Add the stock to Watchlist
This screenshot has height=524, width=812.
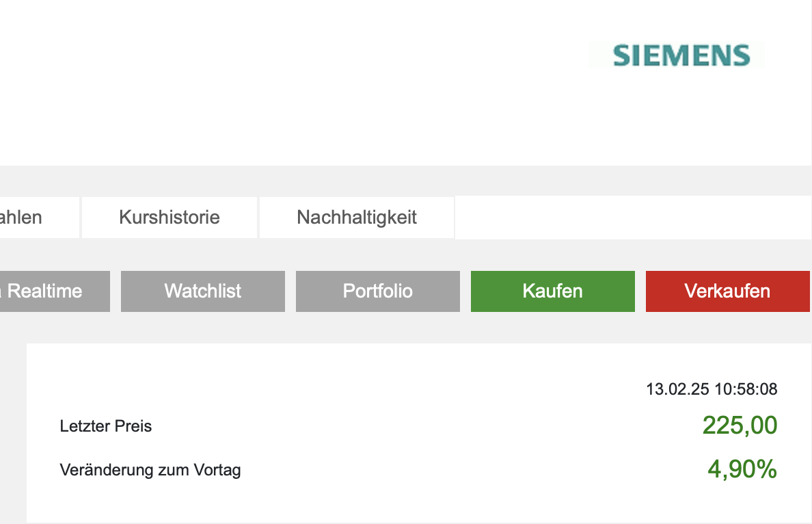tap(203, 291)
